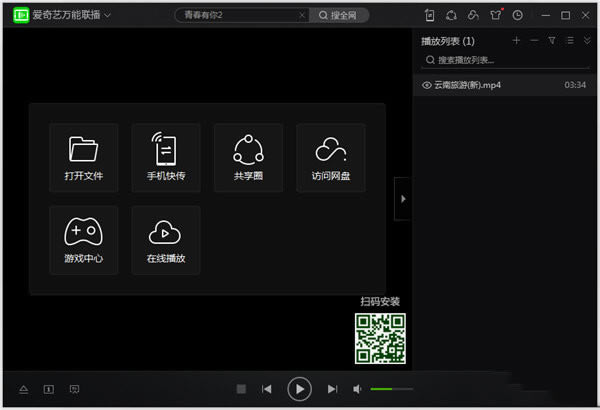Open the phone transfer icon in title bar
The image size is (600, 410).
pos(430,15)
